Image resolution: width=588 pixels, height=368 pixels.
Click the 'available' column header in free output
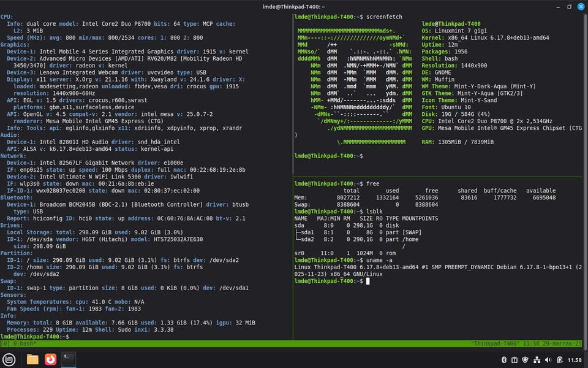[x=541, y=191]
